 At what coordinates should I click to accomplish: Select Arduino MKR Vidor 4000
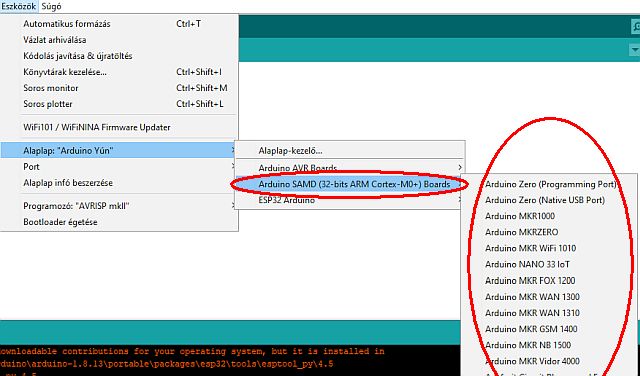coord(549,361)
